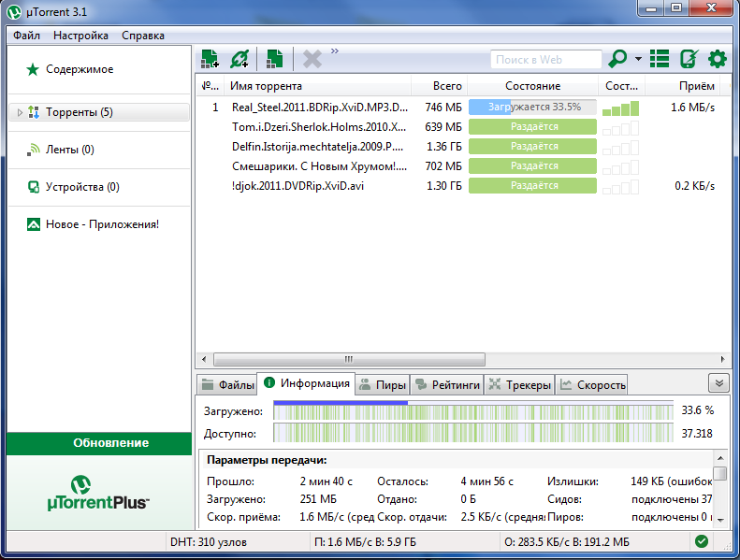This screenshot has width=740, height=560.
Task: Click the apps icon beside Новое - Приложения
Action: [34, 224]
